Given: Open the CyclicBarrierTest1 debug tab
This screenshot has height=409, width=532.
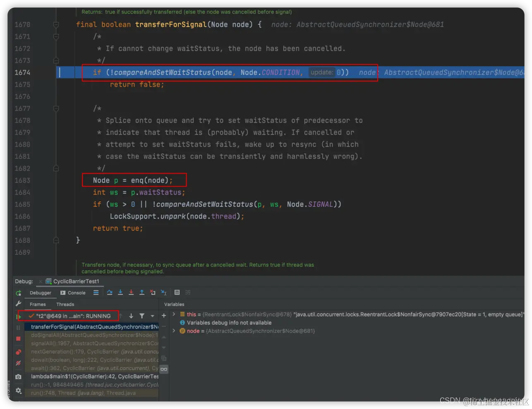Looking at the screenshot, I should 72,281.
